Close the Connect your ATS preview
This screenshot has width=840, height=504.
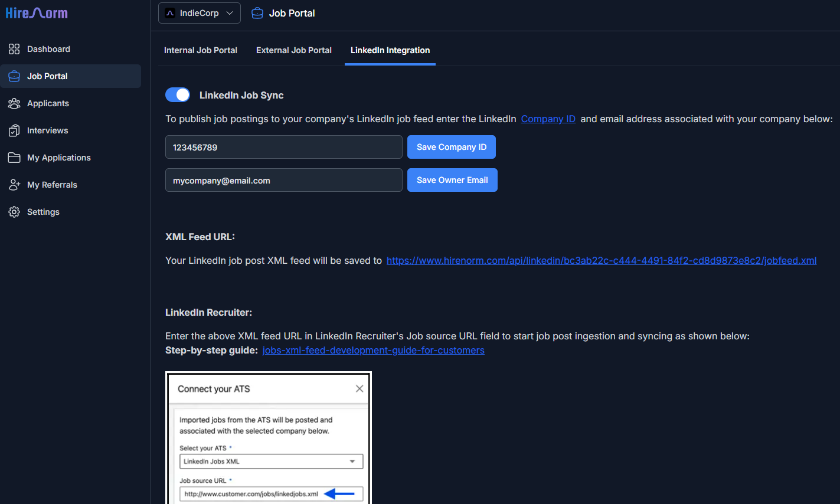(x=359, y=388)
